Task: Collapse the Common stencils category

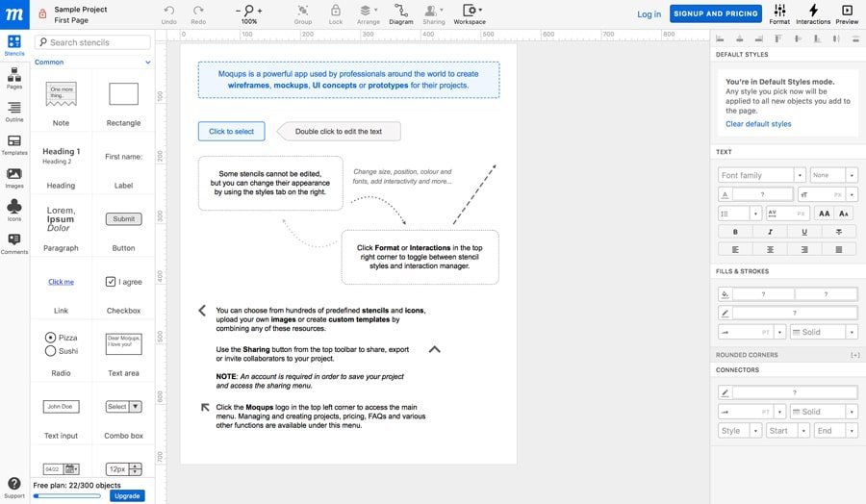Action: click(x=148, y=63)
